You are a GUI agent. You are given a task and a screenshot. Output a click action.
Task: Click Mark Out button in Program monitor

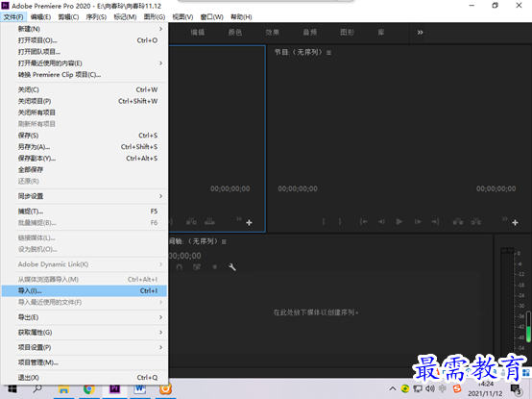(x=340, y=222)
